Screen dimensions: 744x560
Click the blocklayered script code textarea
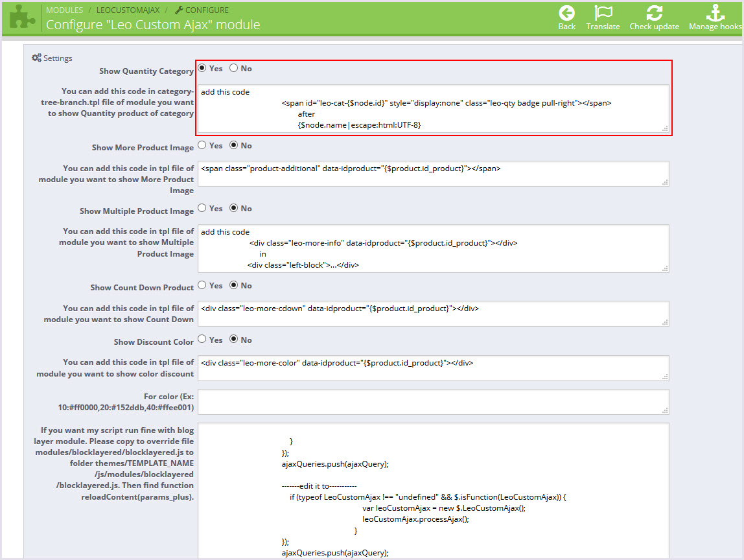coord(433,491)
